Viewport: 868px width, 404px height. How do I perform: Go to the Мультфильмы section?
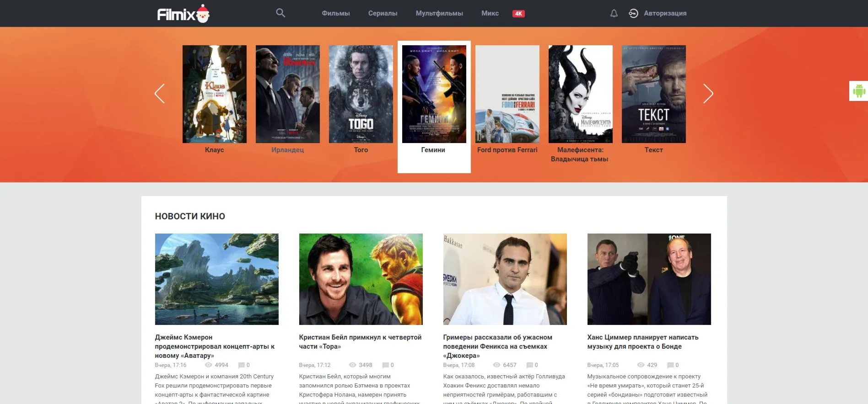pos(439,13)
